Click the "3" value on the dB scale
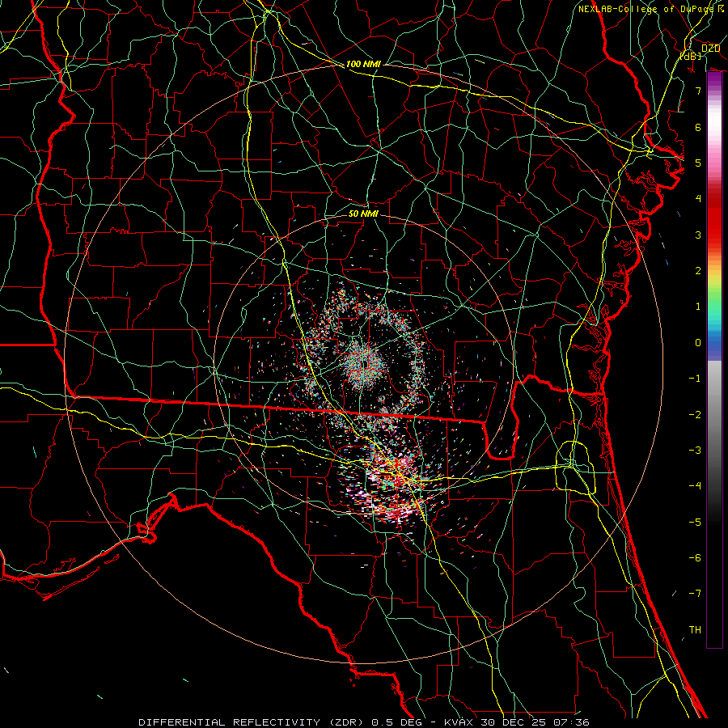 [698, 235]
